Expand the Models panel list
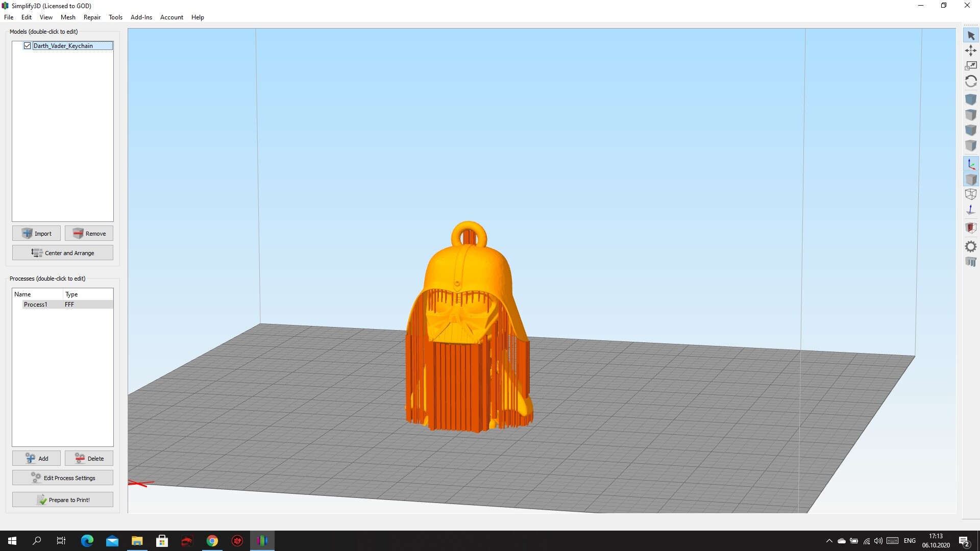980x551 pixels. tap(18, 45)
